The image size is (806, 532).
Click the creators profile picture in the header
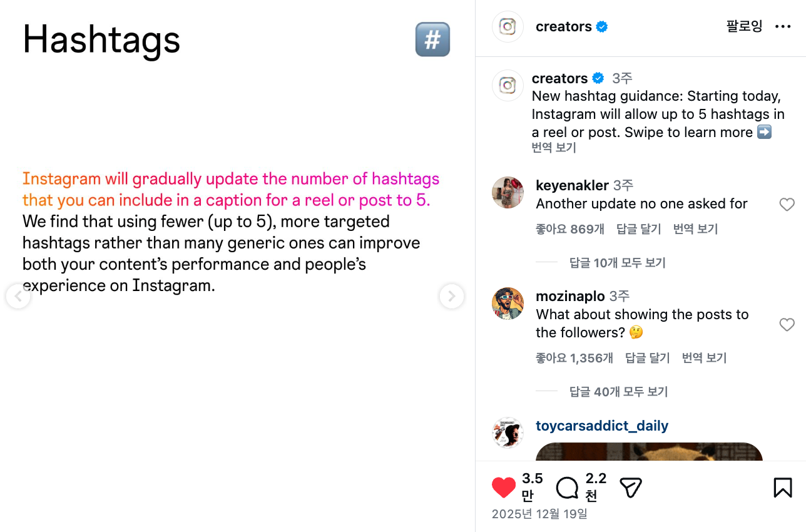pyautogui.click(x=508, y=26)
